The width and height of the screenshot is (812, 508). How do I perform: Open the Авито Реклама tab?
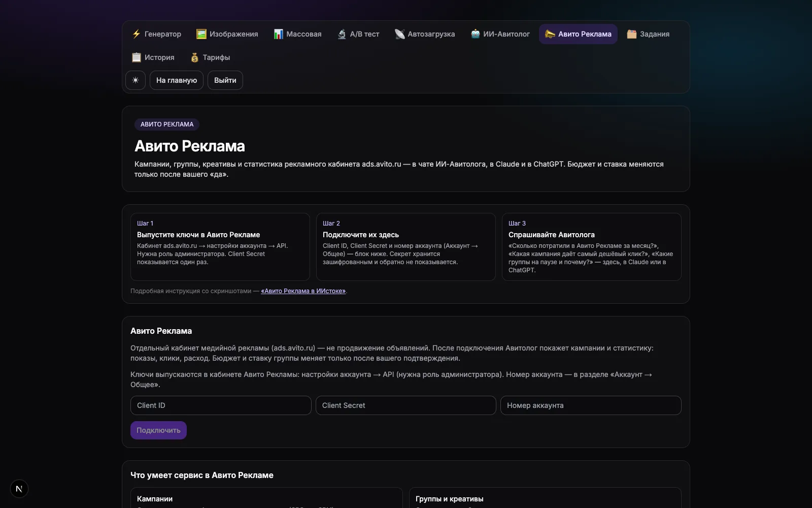tap(578, 34)
